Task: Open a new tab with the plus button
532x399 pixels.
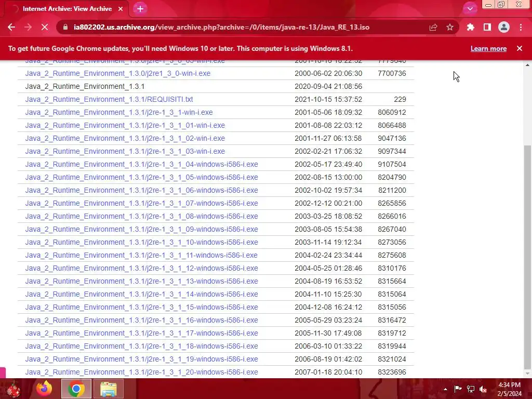Action: pyautogui.click(x=140, y=9)
